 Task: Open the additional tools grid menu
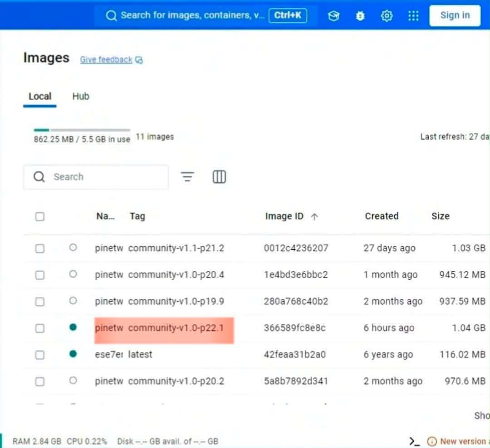pyautogui.click(x=413, y=15)
